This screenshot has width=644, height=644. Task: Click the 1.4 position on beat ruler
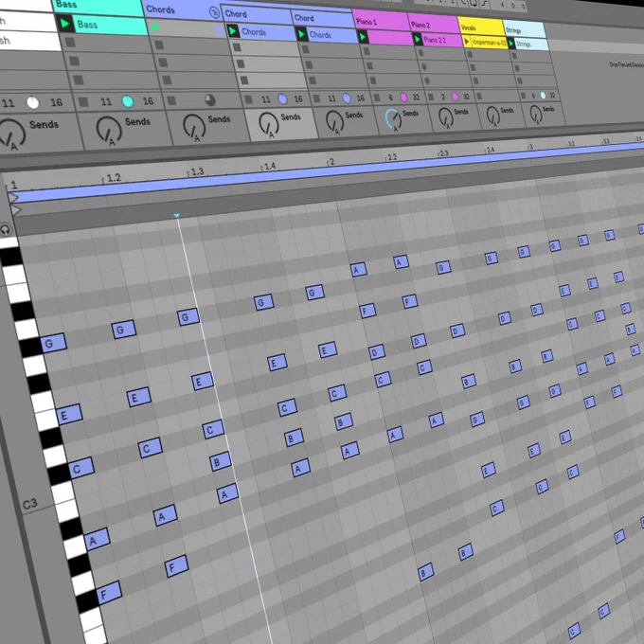point(269,166)
